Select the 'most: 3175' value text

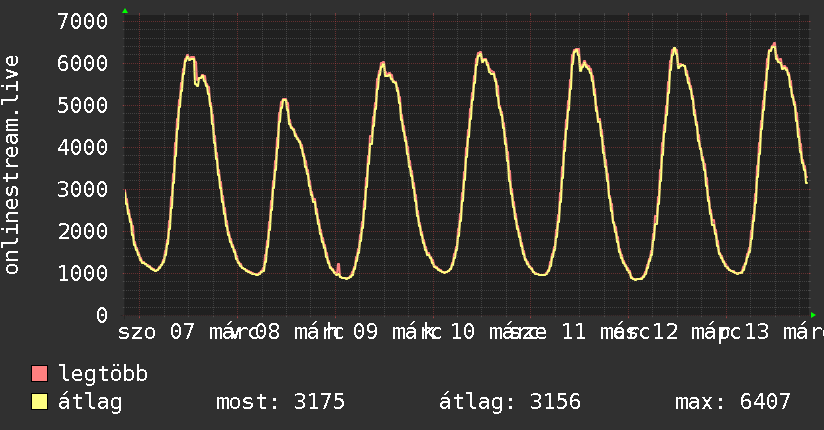pyautogui.click(x=280, y=402)
